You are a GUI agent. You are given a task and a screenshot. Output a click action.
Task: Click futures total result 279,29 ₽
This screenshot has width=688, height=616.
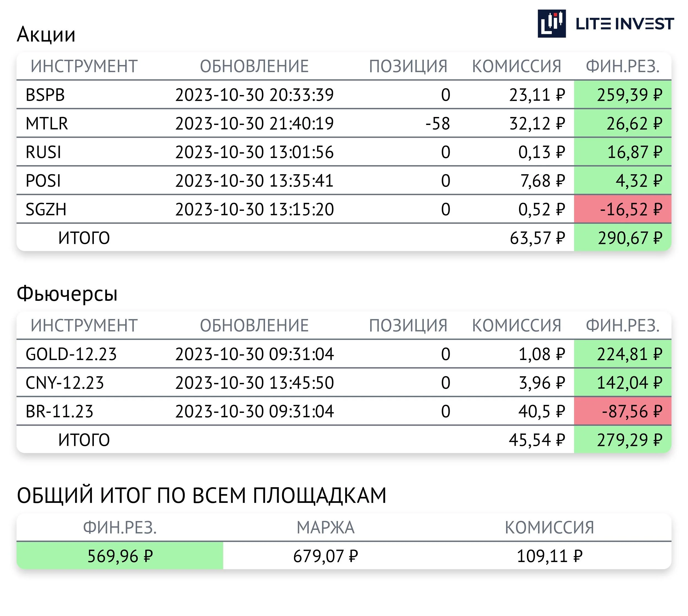(629, 440)
